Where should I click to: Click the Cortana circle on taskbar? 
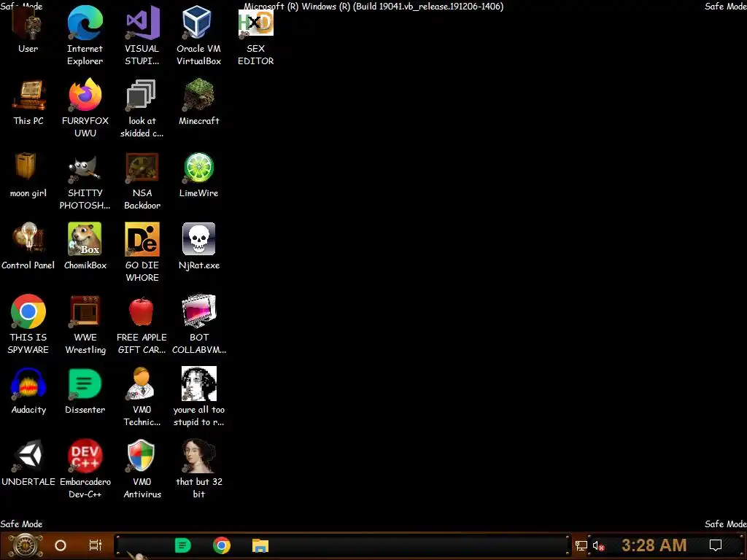pyautogui.click(x=61, y=545)
